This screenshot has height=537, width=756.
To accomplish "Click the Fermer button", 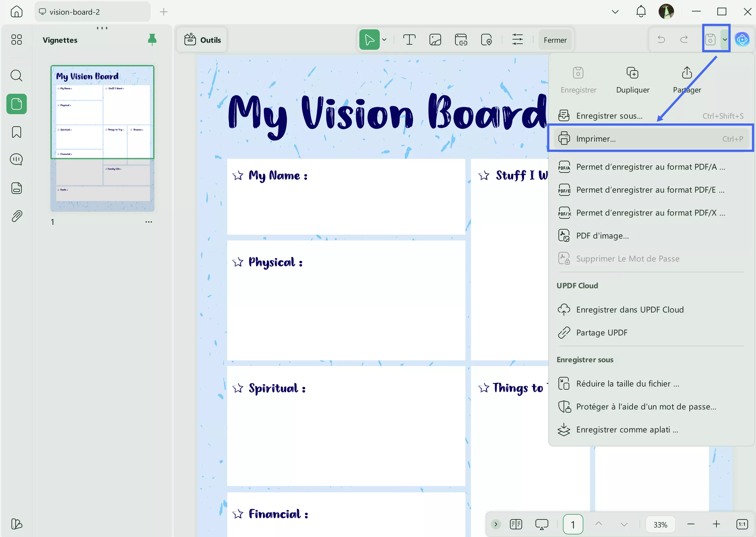I will click(x=555, y=40).
